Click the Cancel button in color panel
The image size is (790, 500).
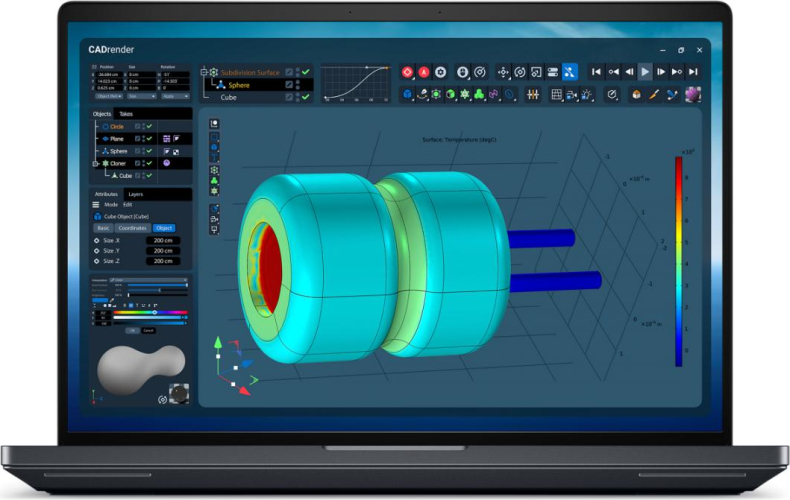[x=148, y=329]
